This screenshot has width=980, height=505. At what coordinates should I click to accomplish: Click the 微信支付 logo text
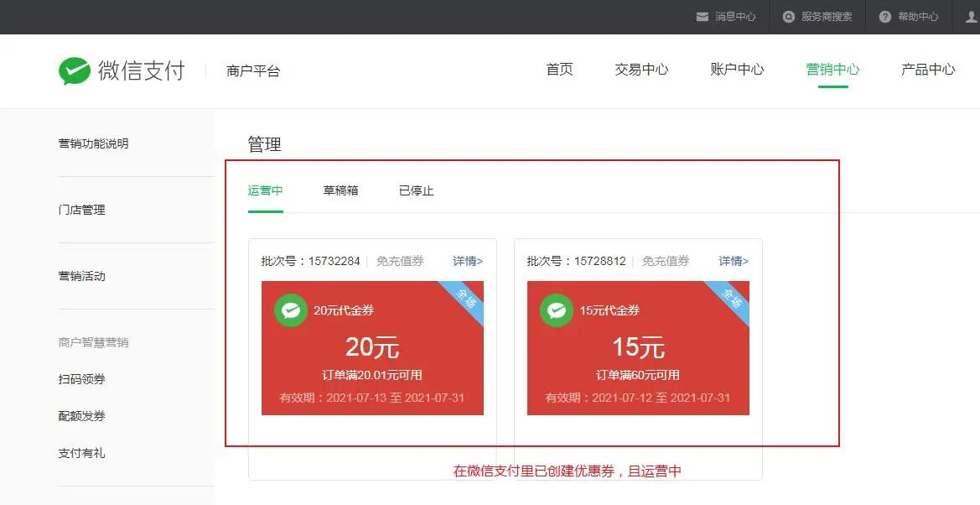(141, 70)
